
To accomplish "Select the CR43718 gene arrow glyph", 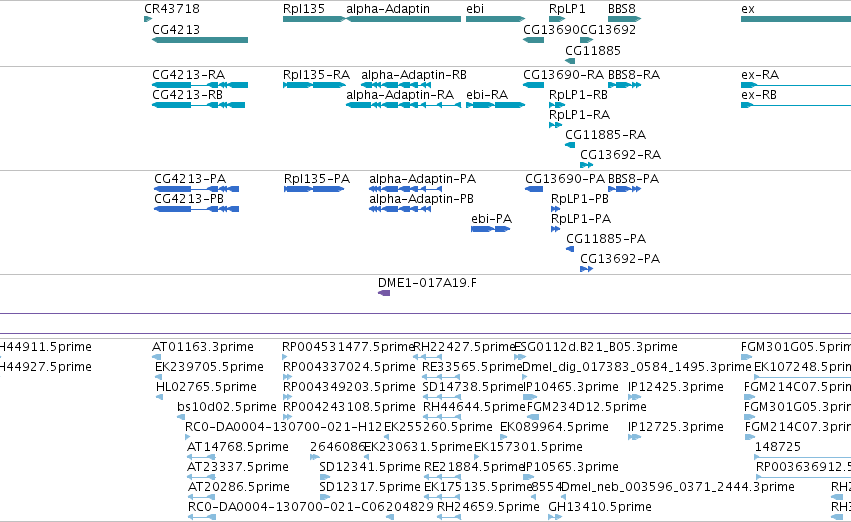I will (148, 20).
